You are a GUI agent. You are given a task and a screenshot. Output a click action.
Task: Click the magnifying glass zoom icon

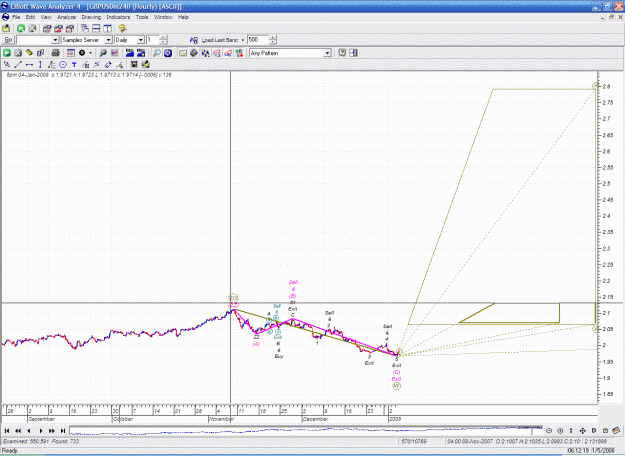[x=157, y=53]
